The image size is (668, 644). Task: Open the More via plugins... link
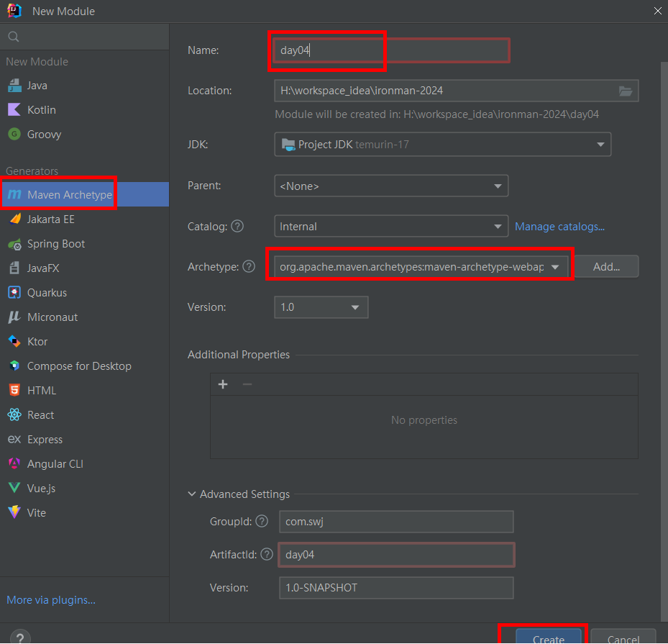pos(51,599)
